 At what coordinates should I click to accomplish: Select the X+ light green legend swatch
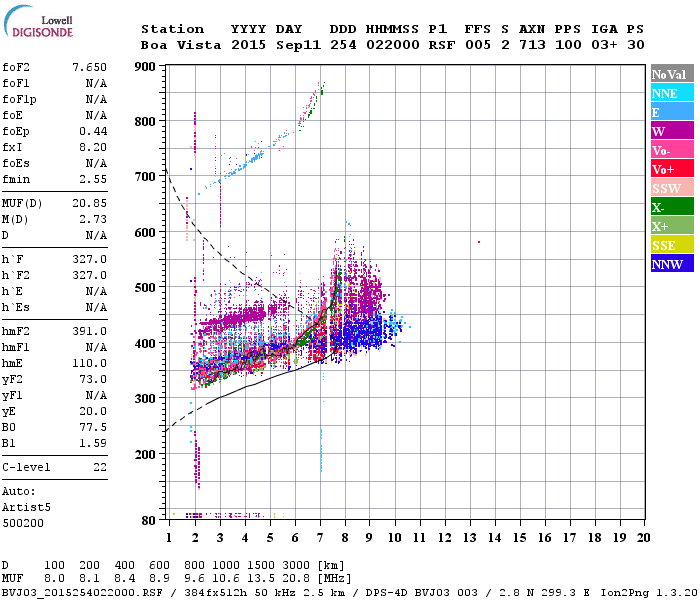tap(672, 226)
